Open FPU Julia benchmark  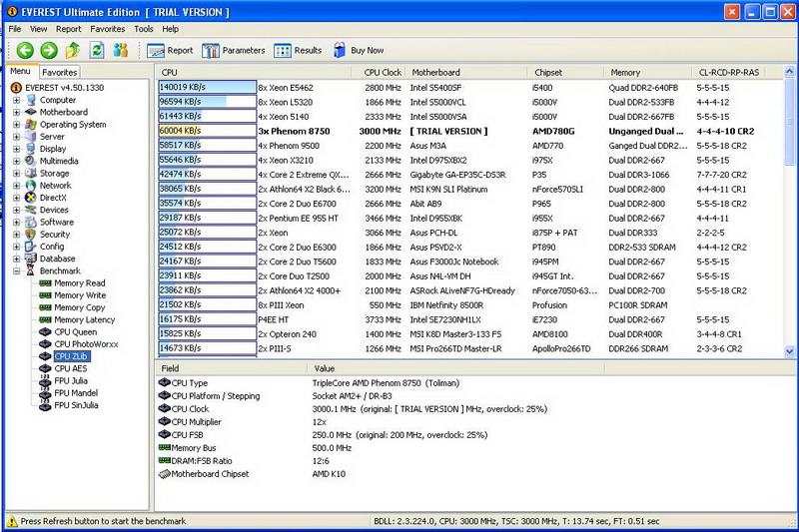[71, 381]
